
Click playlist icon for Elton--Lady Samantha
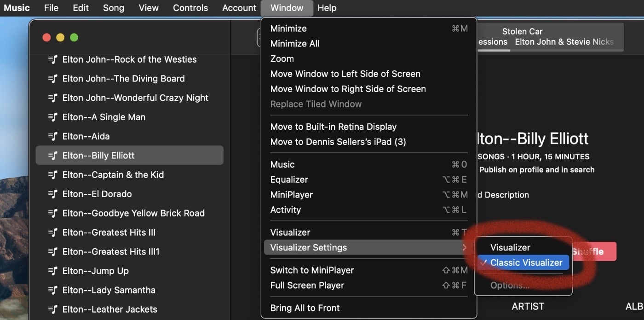pyautogui.click(x=53, y=290)
